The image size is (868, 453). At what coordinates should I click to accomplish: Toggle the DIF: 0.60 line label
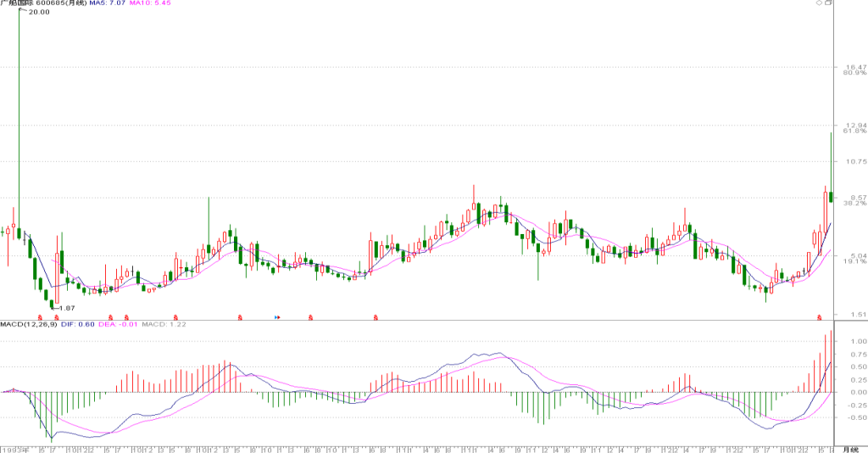[77, 324]
